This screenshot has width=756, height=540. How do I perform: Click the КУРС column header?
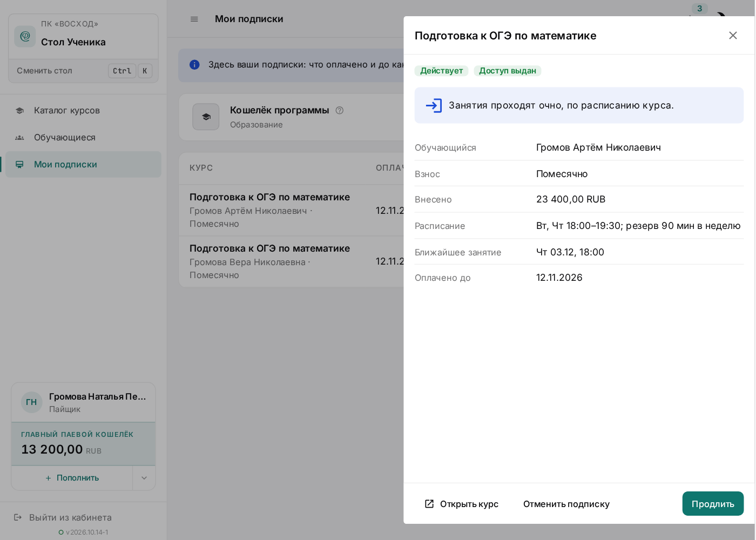201,168
